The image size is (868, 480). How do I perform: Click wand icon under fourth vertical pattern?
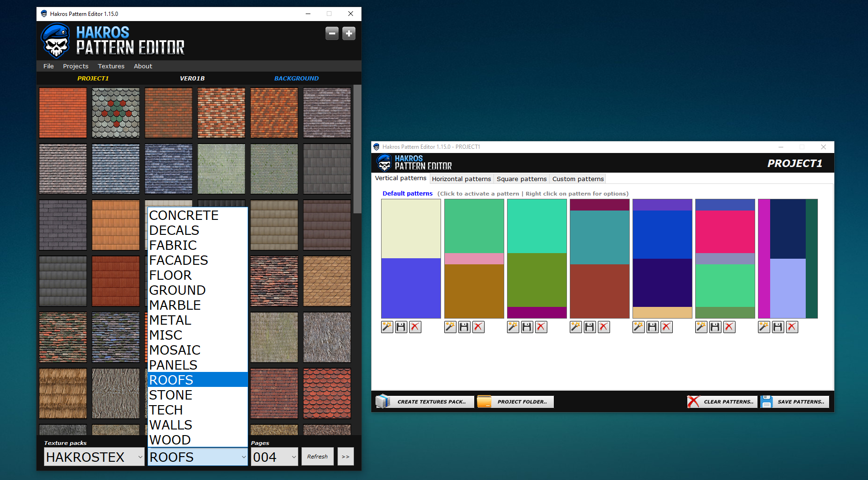coord(576,327)
